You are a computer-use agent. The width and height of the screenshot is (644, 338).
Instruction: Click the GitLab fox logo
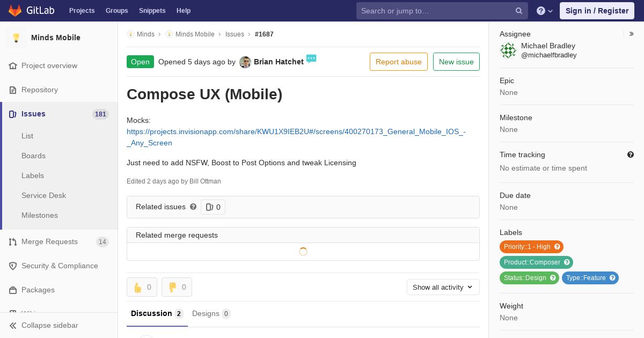(15, 11)
